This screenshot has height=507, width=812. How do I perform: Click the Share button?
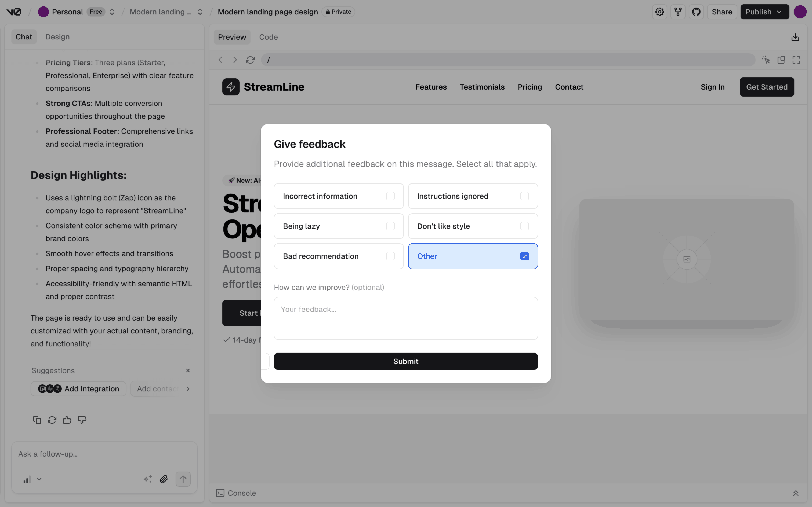(722, 12)
